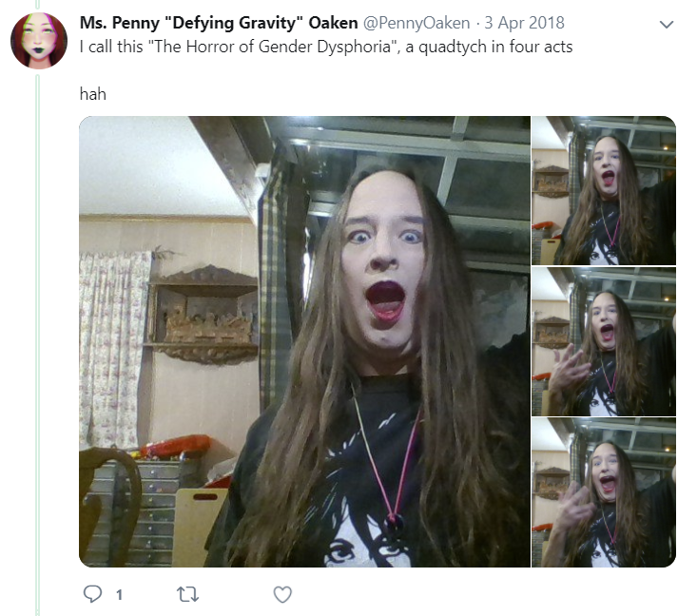The height and width of the screenshot is (616, 697).
Task: Click the word quadtych in tweet text
Action: point(453,47)
